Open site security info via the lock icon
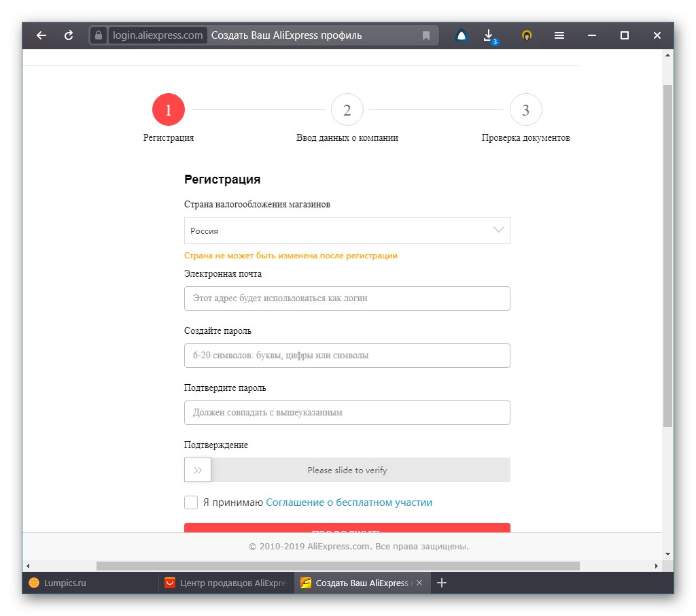Screen dimensions: 696x616 click(x=99, y=35)
